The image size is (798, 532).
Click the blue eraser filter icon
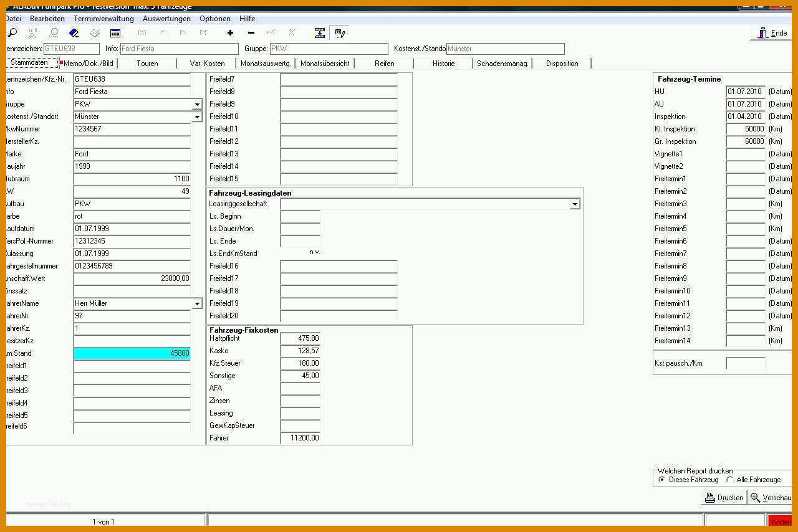(74, 33)
